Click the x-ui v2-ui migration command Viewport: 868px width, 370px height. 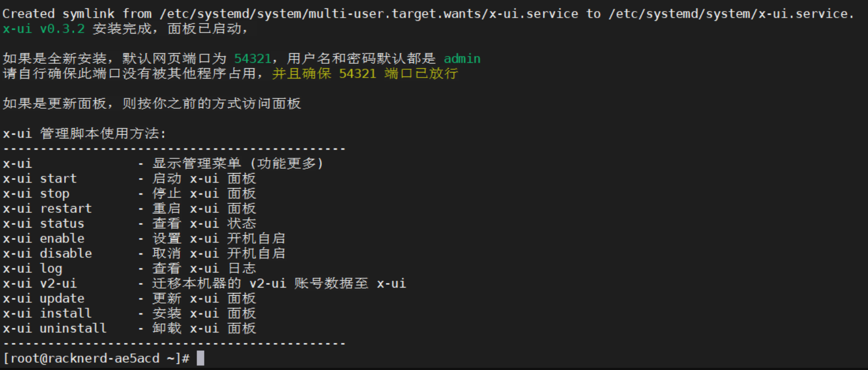[40, 284]
